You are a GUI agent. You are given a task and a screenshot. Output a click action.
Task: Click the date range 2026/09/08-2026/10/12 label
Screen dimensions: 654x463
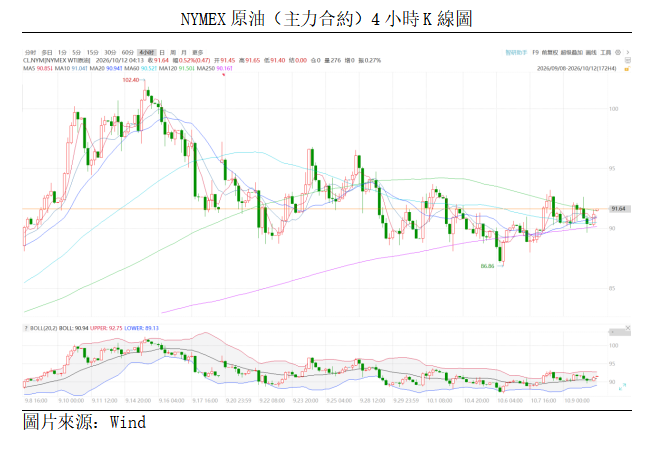(576, 68)
